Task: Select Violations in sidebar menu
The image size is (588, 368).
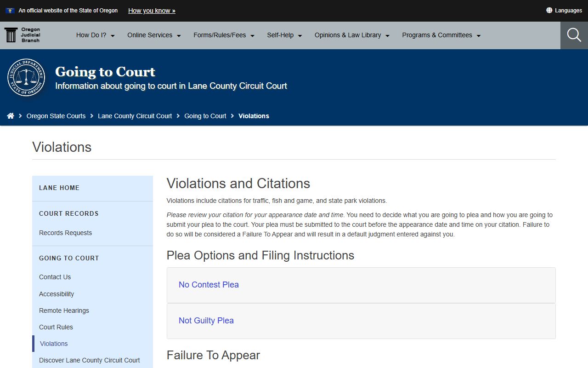Action: click(x=54, y=344)
